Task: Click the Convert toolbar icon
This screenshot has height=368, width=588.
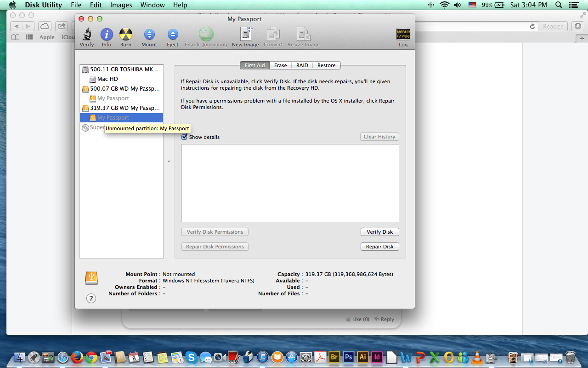Action: [x=273, y=34]
